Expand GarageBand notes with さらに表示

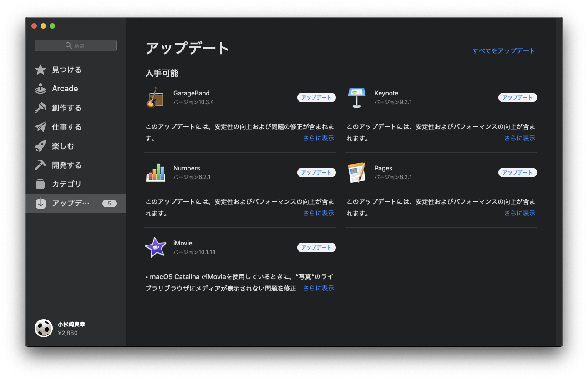coord(319,138)
